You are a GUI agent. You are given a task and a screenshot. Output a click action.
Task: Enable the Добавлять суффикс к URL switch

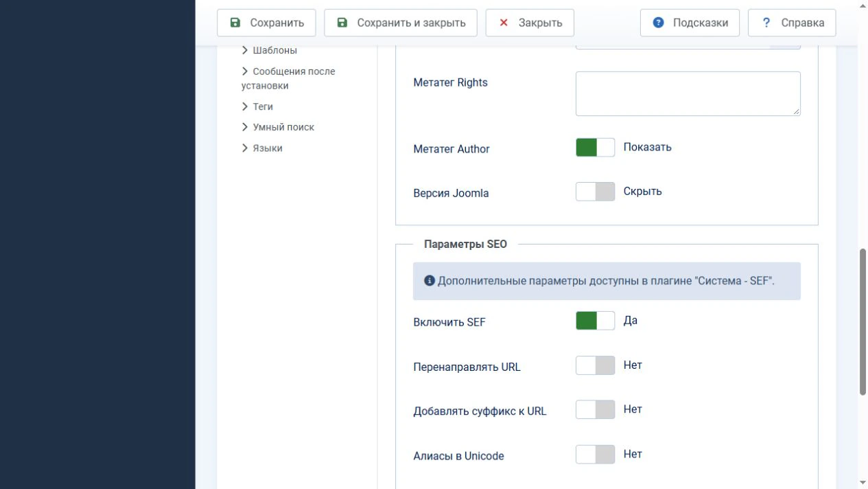(x=595, y=409)
